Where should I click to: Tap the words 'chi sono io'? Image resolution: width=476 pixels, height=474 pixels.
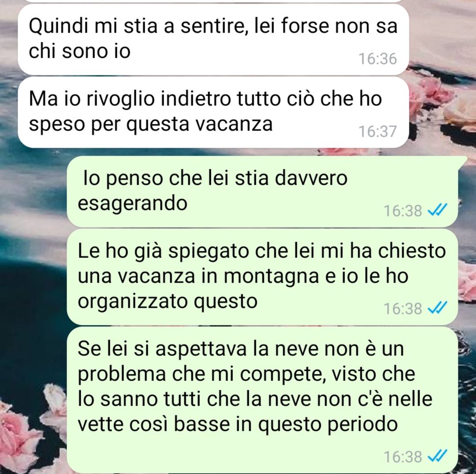coord(79,51)
